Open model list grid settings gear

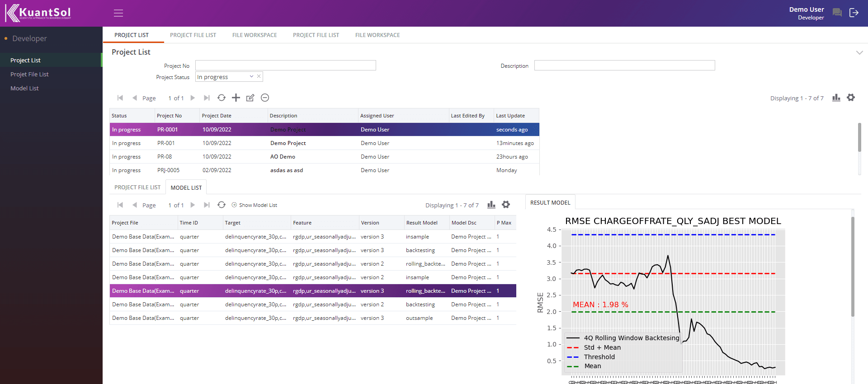point(506,205)
